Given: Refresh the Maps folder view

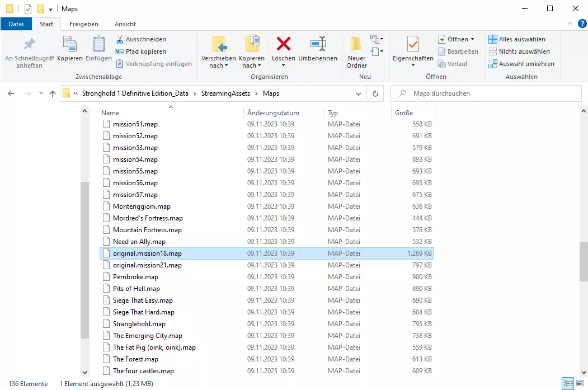Looking at the screenshot, I should point(375,94).
